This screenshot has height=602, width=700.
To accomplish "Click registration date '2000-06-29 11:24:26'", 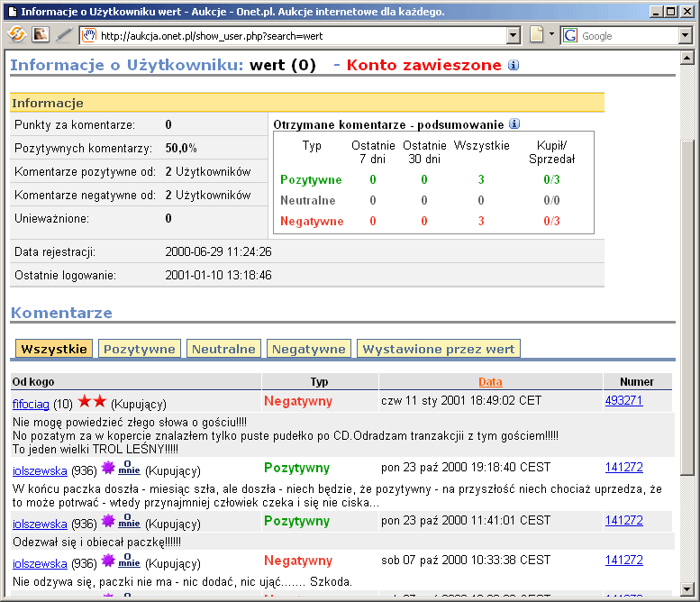I will pos(218,251).
